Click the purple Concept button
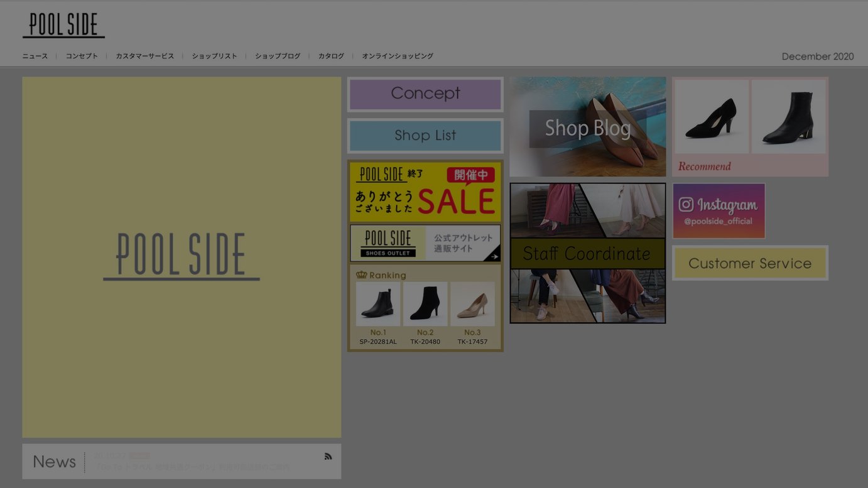Image resolution: width=868 pixels, height=488 pixels. tap(425, 94)
